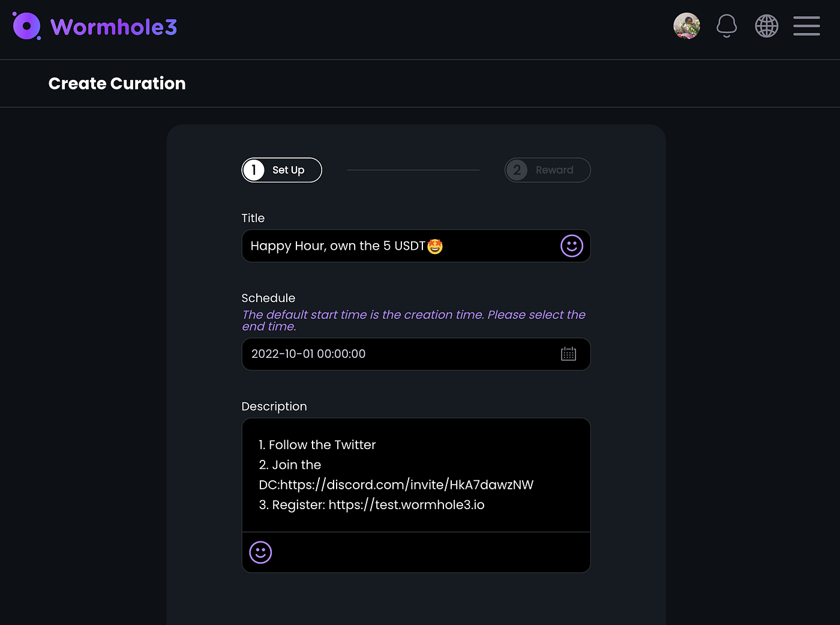Click the step 2 number circle
840x625 pixels.
point(517,170)
